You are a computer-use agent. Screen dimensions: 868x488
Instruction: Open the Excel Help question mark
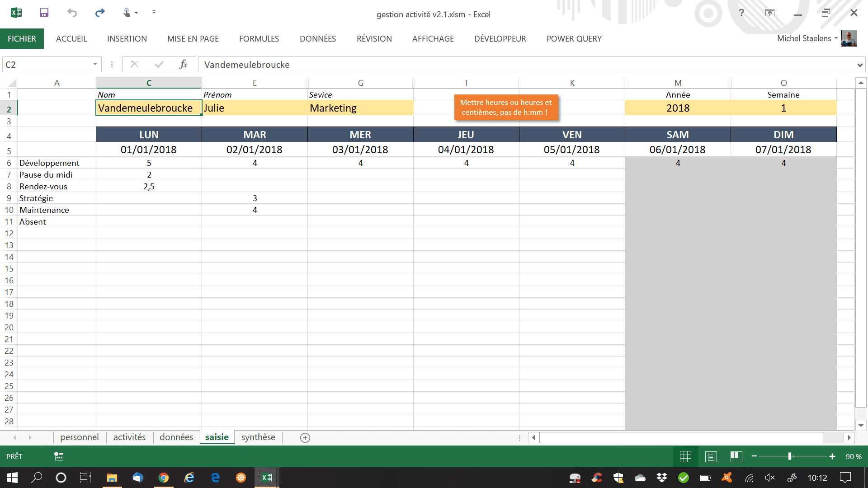tap(741, 13)
